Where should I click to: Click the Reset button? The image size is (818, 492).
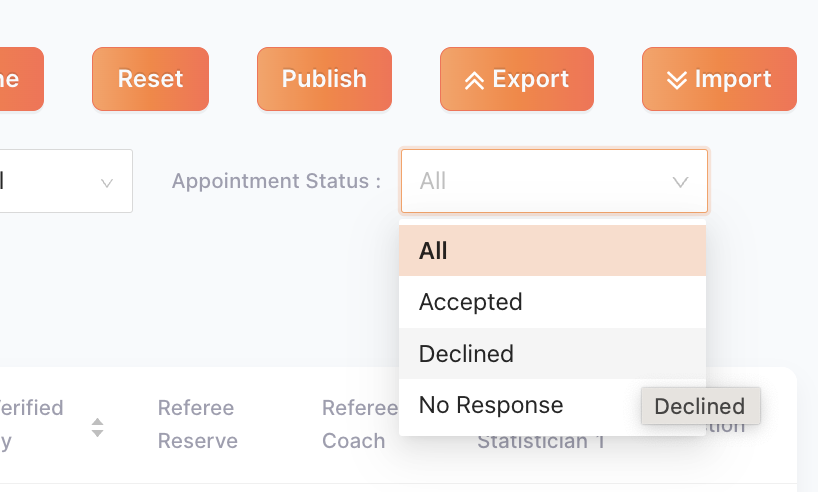[x=150, y=79]
